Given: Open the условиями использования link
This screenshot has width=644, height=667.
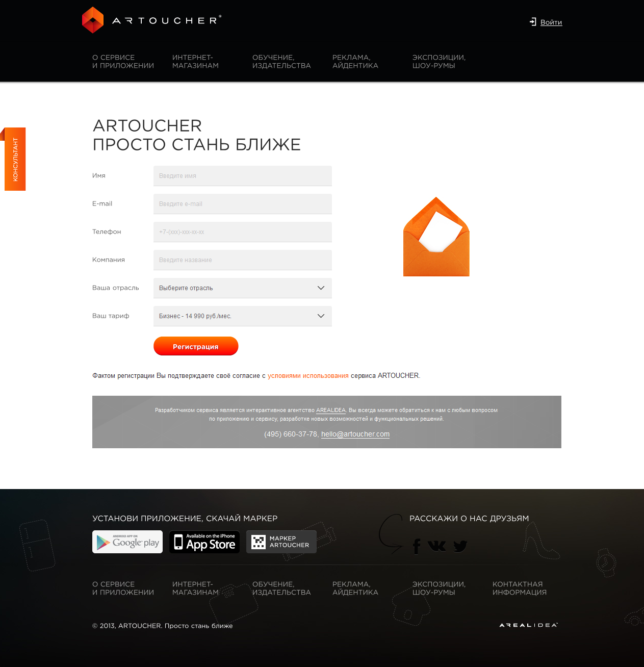Looking at the screenshot, I should pyautogui.click(x=308, y=376).
